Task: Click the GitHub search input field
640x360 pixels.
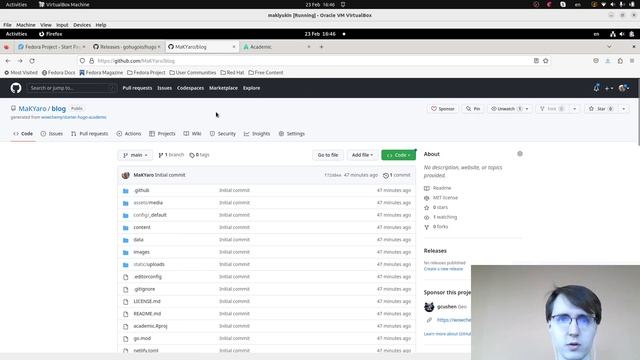Action: pos(71,88)
